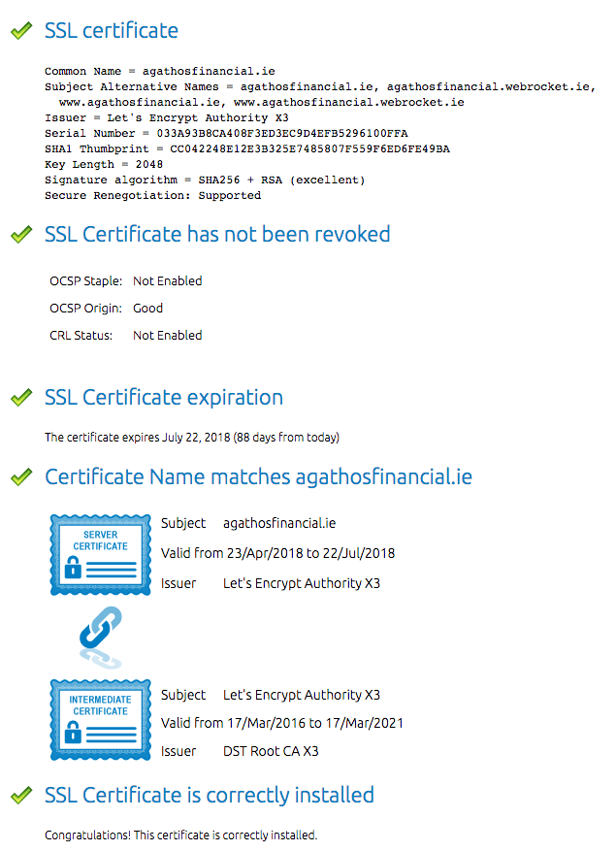This screenshot has height=851, width=616.
Task: Click the 'OCSP Origin:' label
Action: click(85, 309)
